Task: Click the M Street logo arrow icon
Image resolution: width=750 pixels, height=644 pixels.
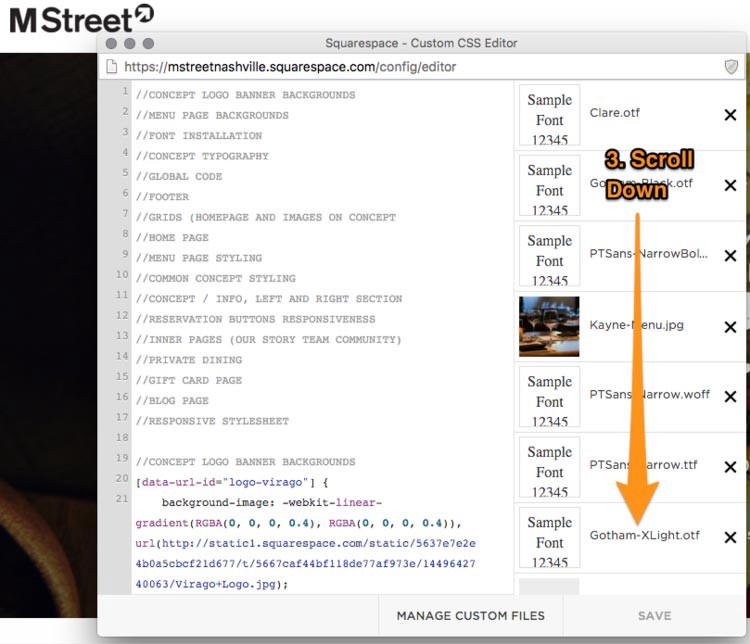Action: point(144,13)
